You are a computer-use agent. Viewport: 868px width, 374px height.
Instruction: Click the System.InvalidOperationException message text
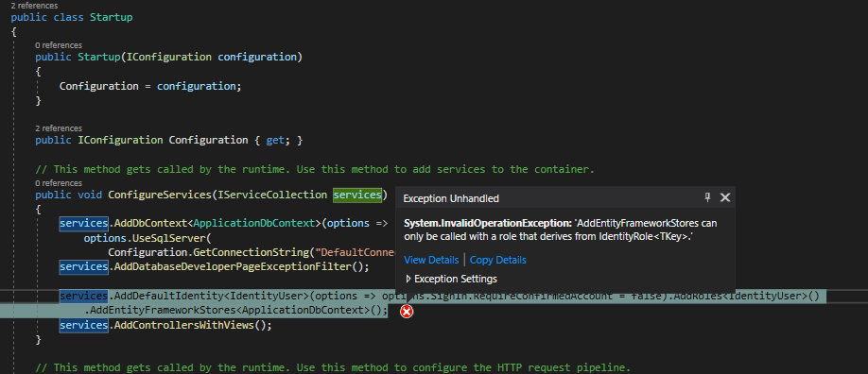[560, 230]
